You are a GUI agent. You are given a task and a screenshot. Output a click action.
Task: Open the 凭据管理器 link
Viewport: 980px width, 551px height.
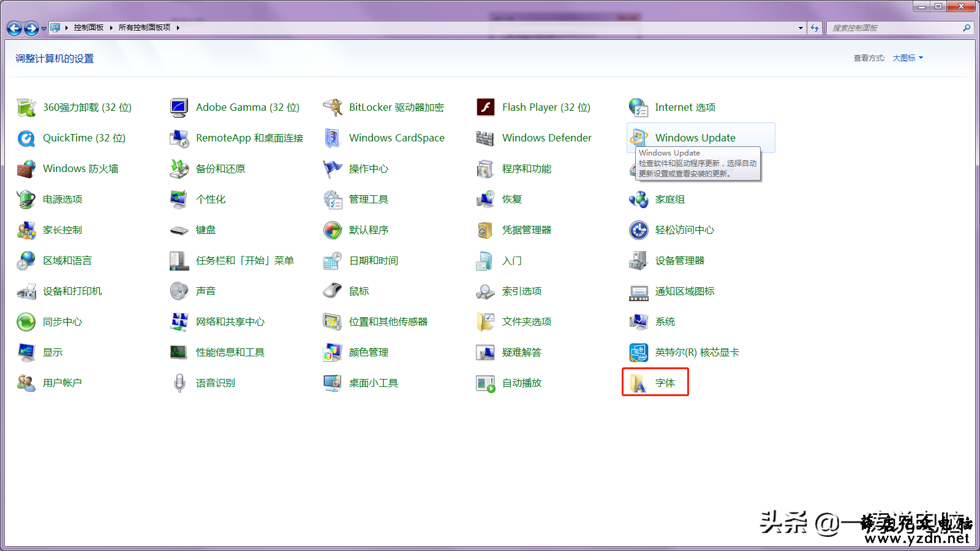pos(527,230)
